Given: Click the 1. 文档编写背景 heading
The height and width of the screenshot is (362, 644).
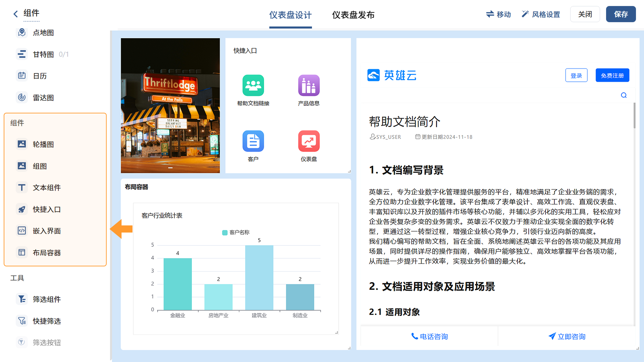Looking at the screenshot, I should click(x=406, y=170).
